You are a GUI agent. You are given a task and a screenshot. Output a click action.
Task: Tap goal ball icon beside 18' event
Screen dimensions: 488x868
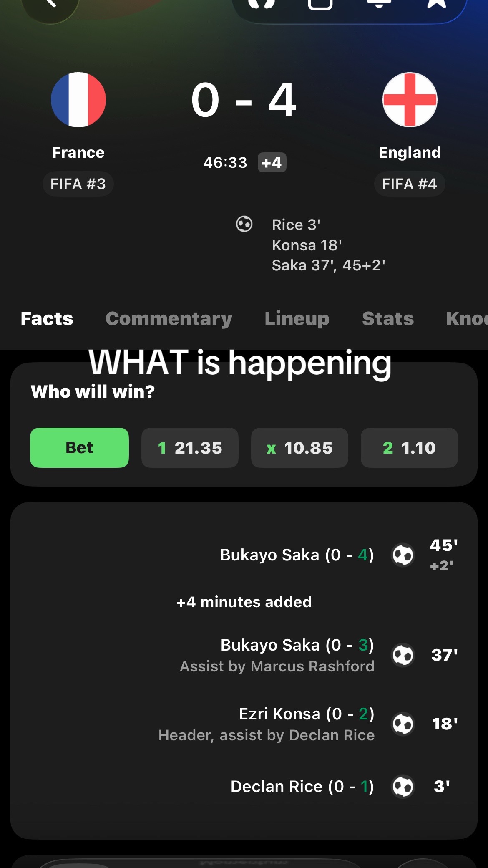click(403, 724)
